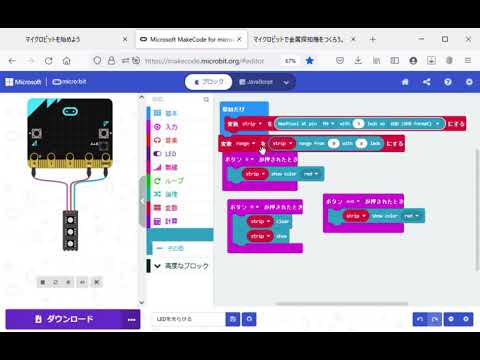480x360 pixels.
Task: Click the toolbox search input field
Action: 176,99
